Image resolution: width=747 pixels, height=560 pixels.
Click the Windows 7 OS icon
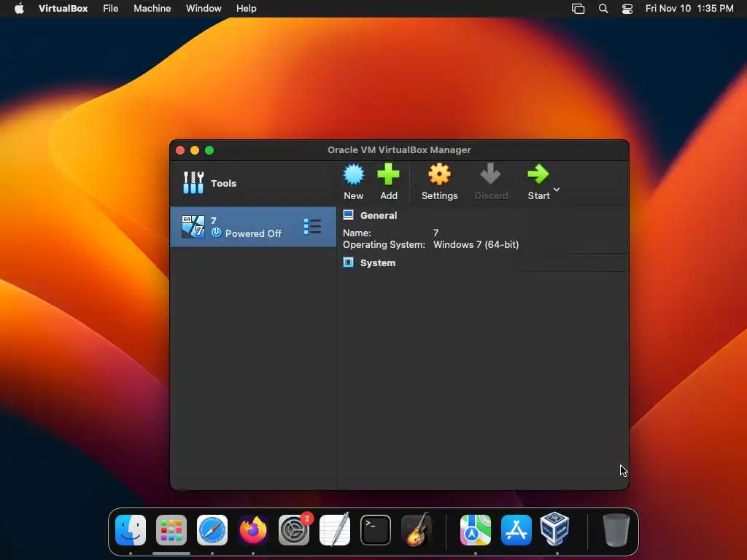(193, 227)
